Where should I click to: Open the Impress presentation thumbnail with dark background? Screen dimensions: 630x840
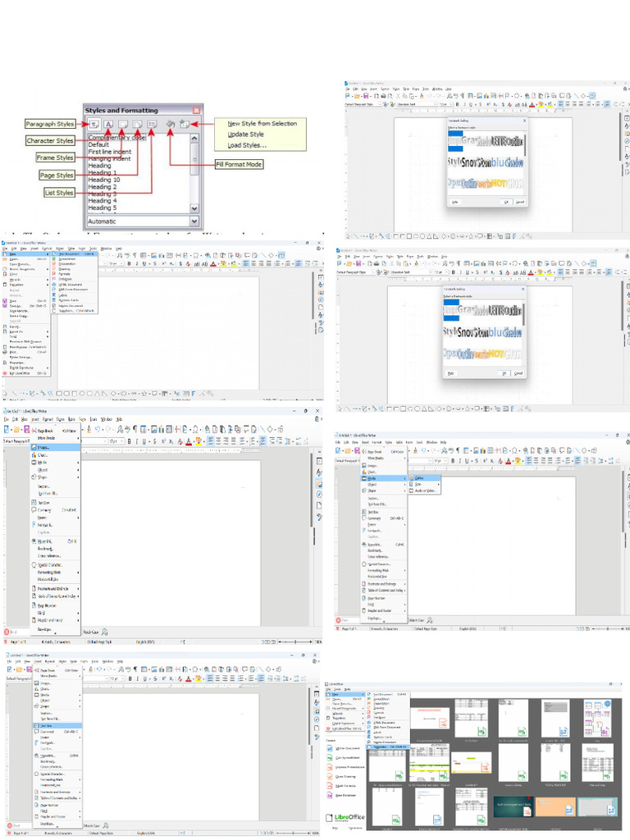(x=514, y=807)
